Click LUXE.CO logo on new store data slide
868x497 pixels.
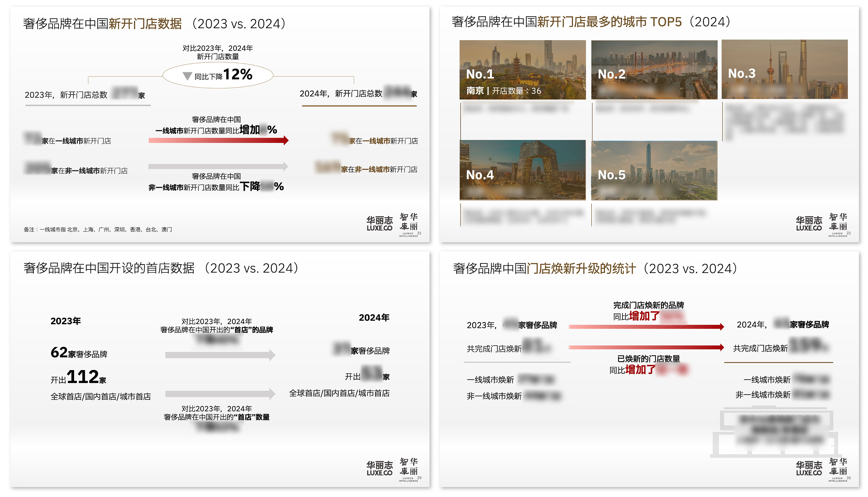point(379,224)
